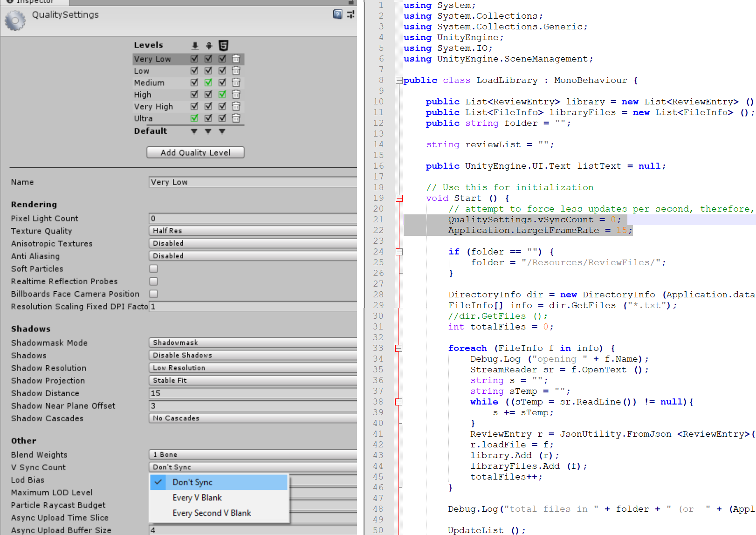Viewport: 756px width, 535px height.
Task: Click trash icon for Very High level
Action: pos(236,106)
